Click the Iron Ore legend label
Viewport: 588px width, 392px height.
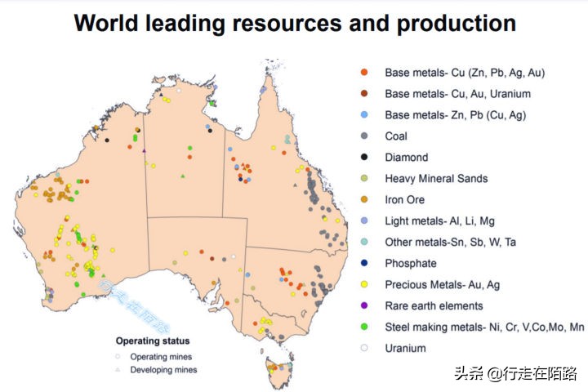click(405, 200)
